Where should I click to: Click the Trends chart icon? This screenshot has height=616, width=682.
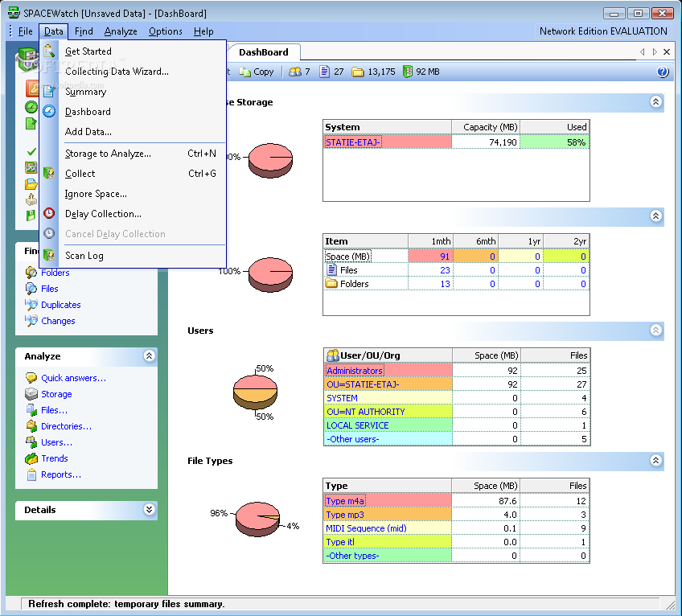(x=31, y=458)
